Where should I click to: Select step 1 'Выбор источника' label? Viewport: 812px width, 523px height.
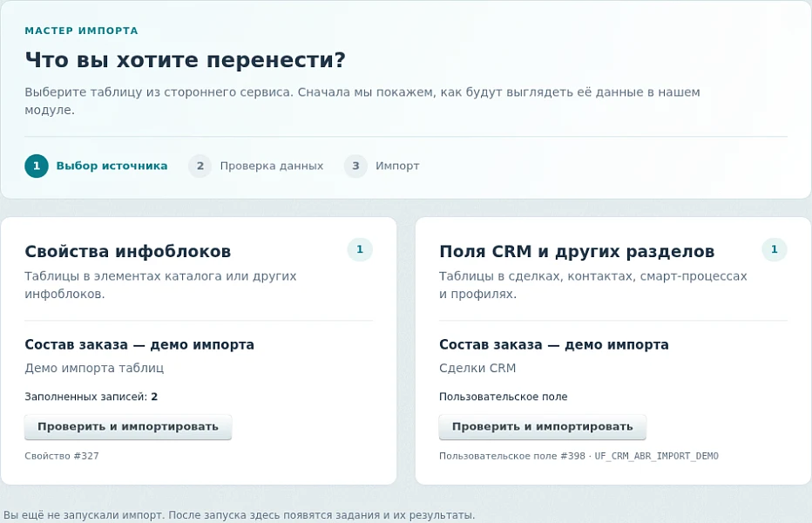pos(112,166)
